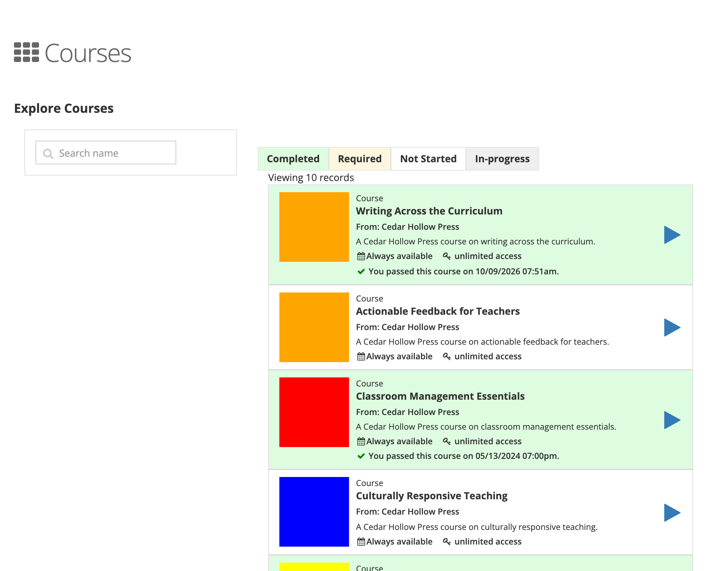728x571 pixels.
Task: Click description about actionable feedback for teachers
Action: 482,342
